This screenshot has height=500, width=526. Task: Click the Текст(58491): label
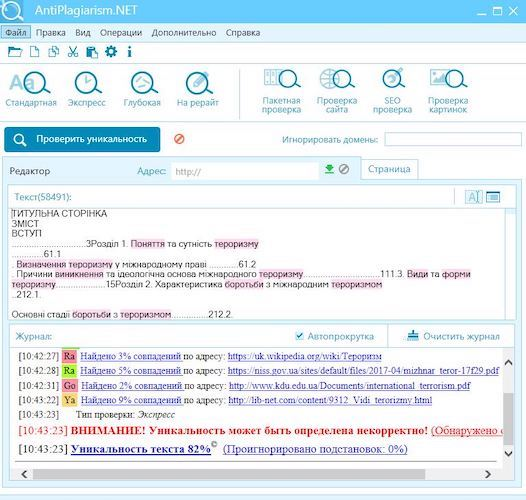pos(43,197)
